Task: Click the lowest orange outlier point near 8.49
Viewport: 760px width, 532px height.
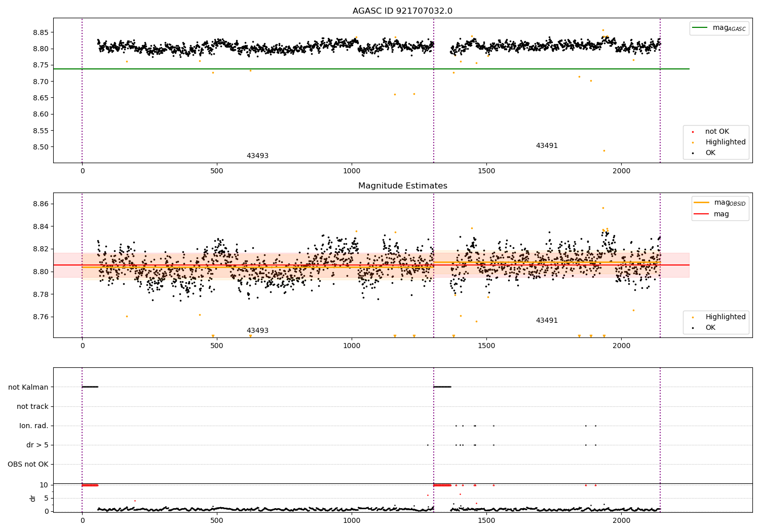Action: pyautogui.click(x=604, y=150)
